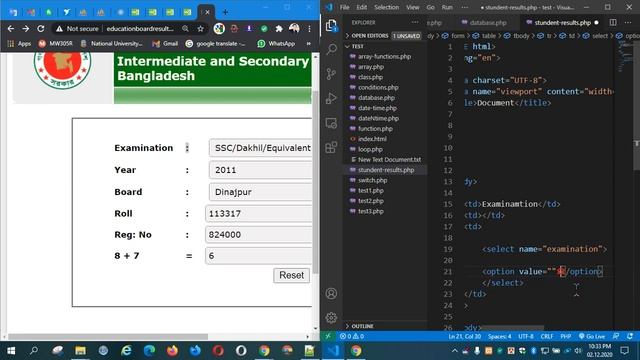Click the Chrome back arrow
This screenshot has height=360, width=640.
click(11, 29)
